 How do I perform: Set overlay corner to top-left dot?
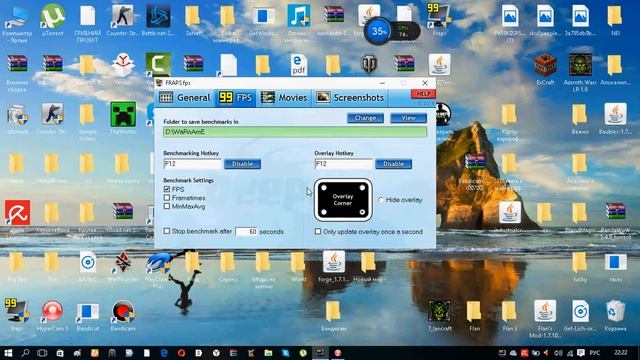[324, 188]
